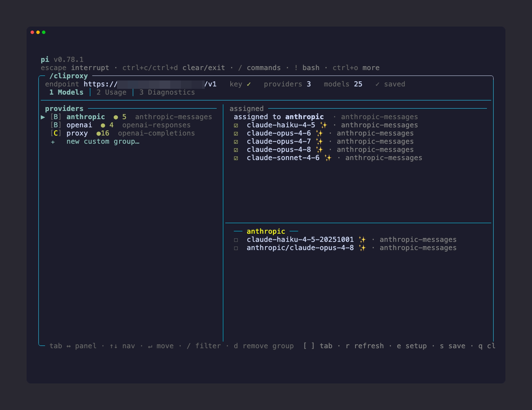This screenshot has height=410, width=532.
Task: Click the green maximize window button
Action: [44, 32]
